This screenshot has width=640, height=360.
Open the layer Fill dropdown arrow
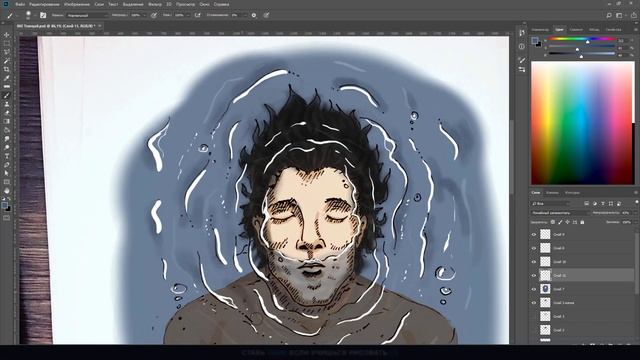635,222
